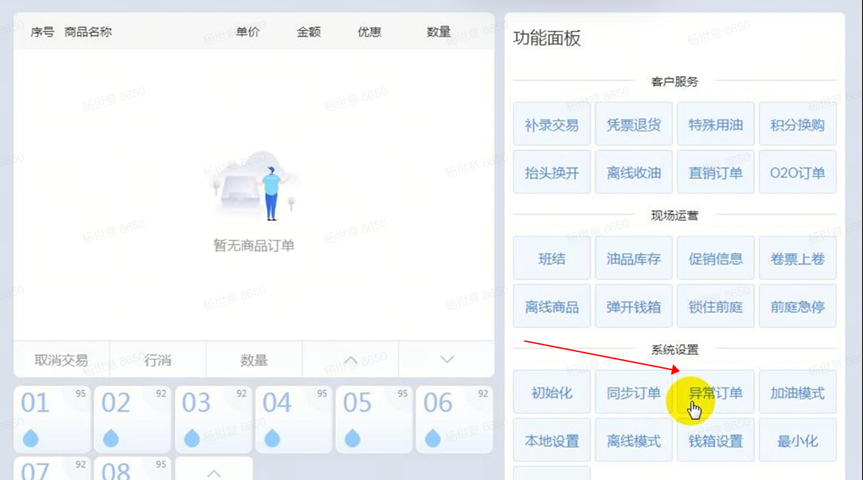
Task: Open 异常订单 abnormal orders
Action: 715,393
